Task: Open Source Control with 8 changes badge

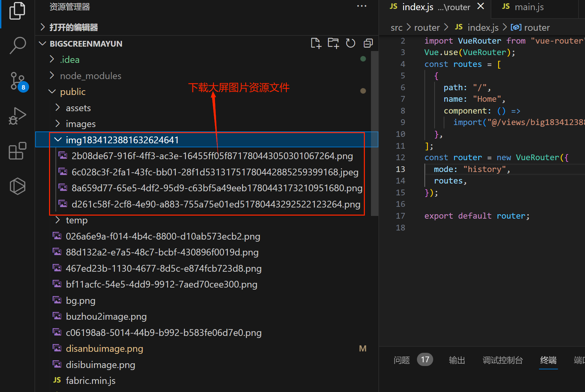Action: (17, 81)
